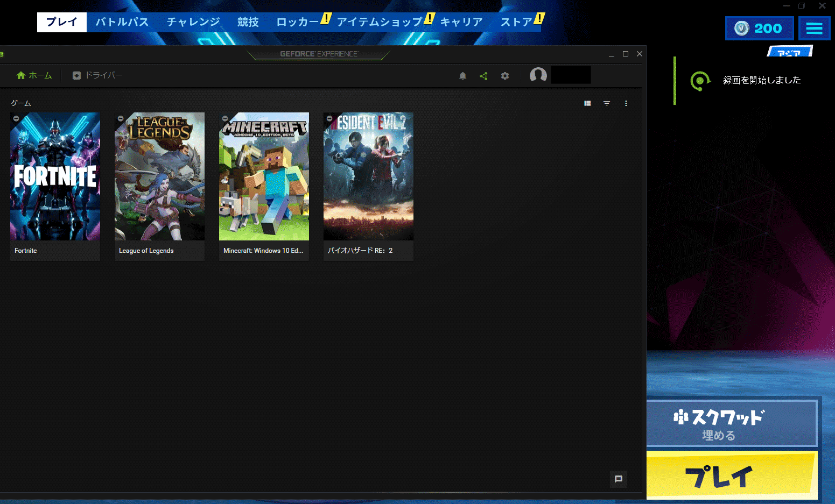Click status badge on League of Legends tile
Screen dimensions: 835x504
point(121,118)
